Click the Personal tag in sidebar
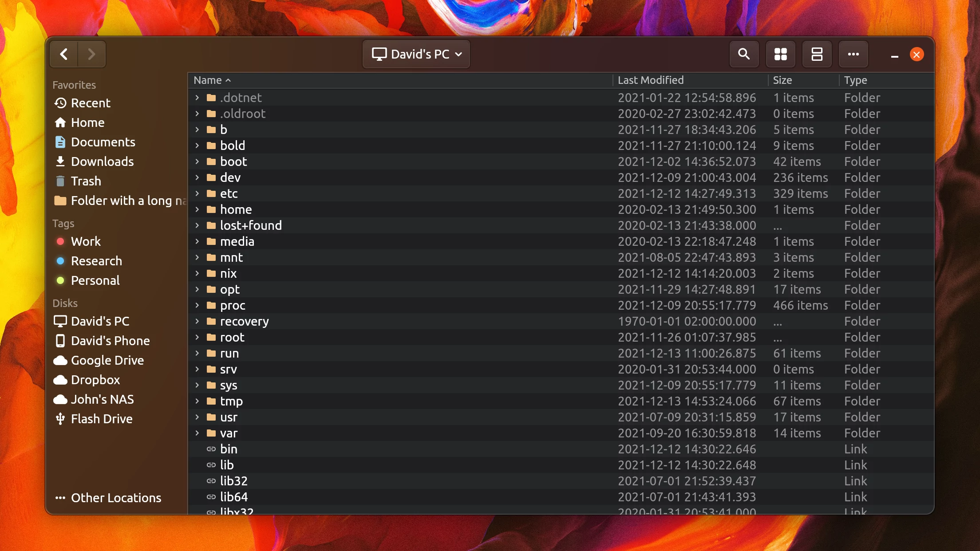980x551 pixels. coord(95,280)
